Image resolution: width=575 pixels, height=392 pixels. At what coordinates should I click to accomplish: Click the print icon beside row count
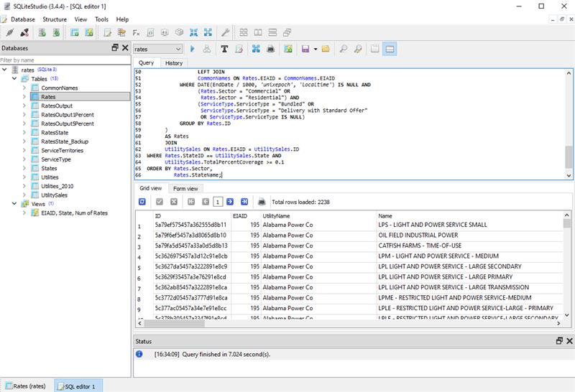coord(262,202)
